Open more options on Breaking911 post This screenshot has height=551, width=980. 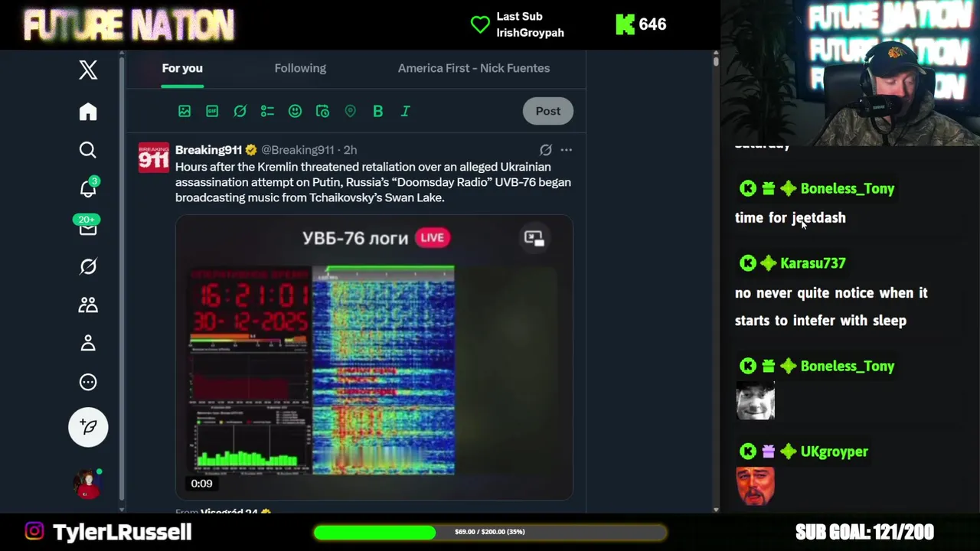tap(566, 150)
